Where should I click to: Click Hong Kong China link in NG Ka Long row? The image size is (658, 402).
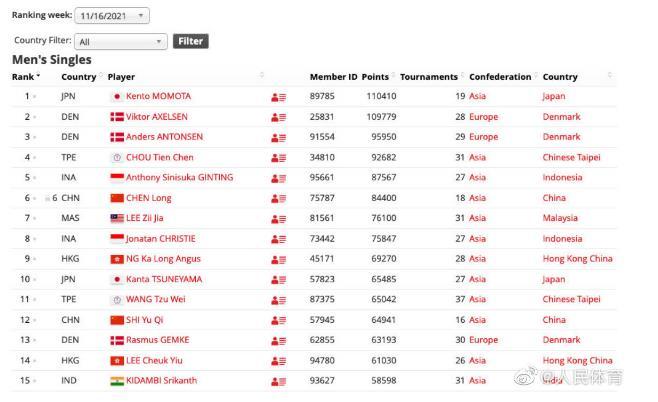click(x=577, y=259)
